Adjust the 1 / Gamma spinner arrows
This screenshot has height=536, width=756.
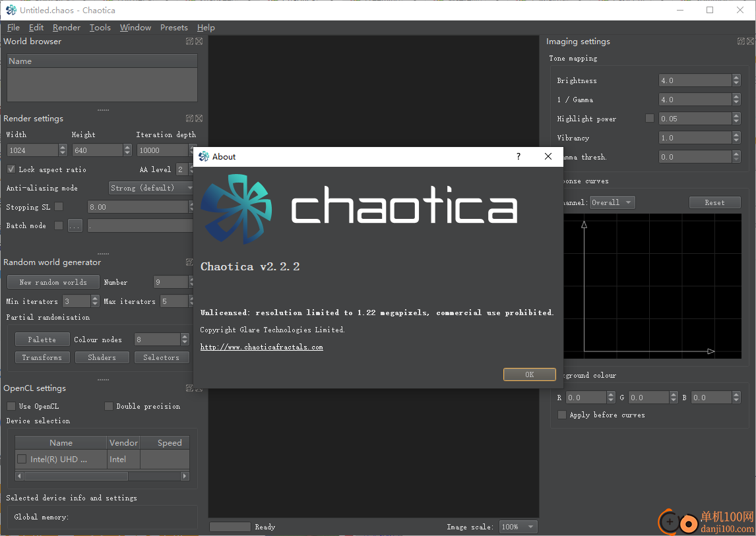coord(736,100)
